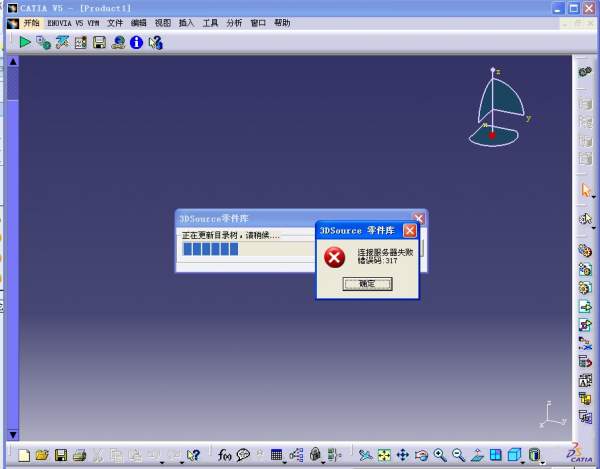
Task: Click the blue info circle icon
Action: click(136, 42)
